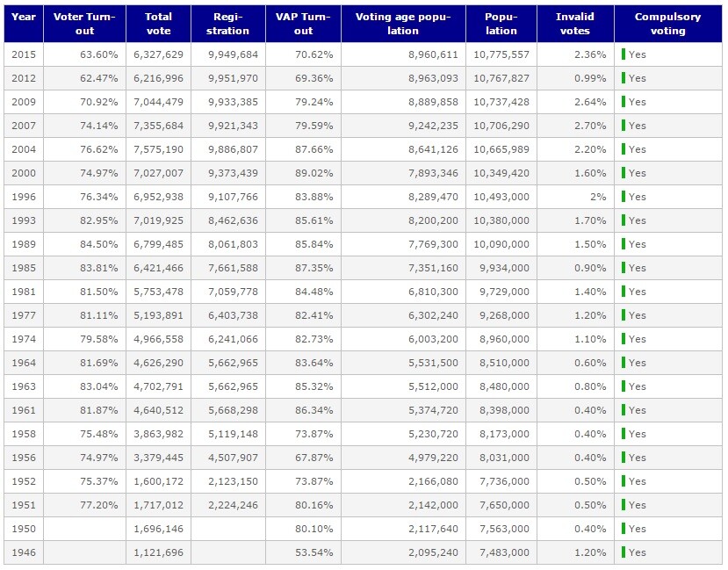Select the 2012 year cell
Screen dimensions: 728x570
24,78
